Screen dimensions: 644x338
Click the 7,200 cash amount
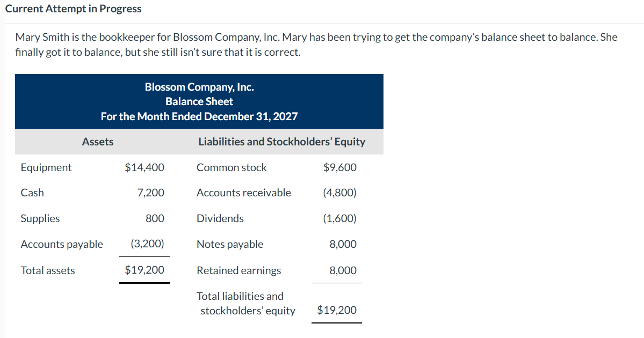coord(151,193)
